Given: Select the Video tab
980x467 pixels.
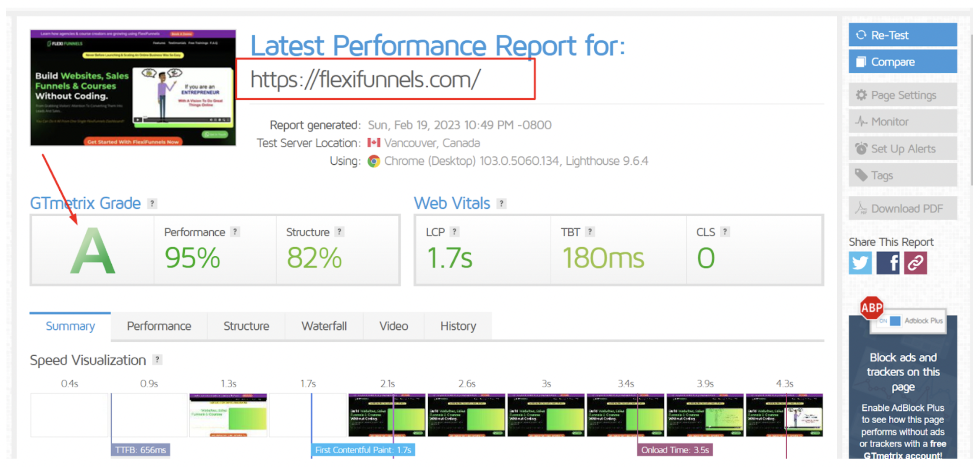Looking at the screenshot, I should (x=393, y=326).
